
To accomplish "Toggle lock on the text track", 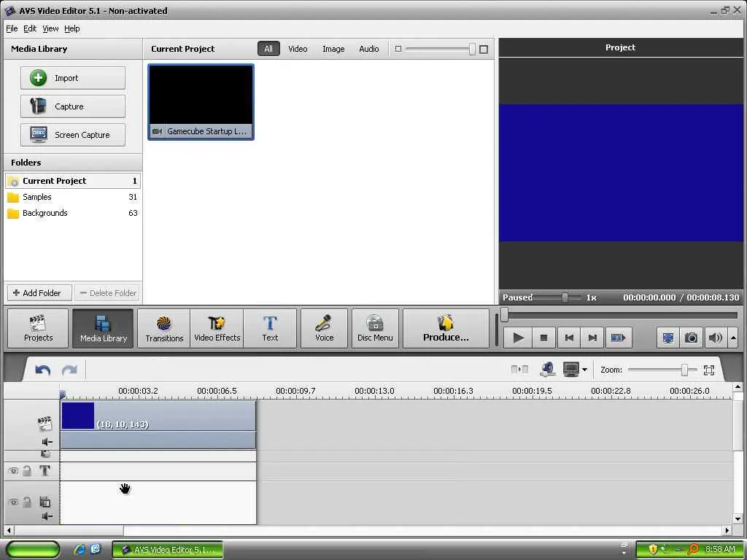I will [x=27, y=471].
